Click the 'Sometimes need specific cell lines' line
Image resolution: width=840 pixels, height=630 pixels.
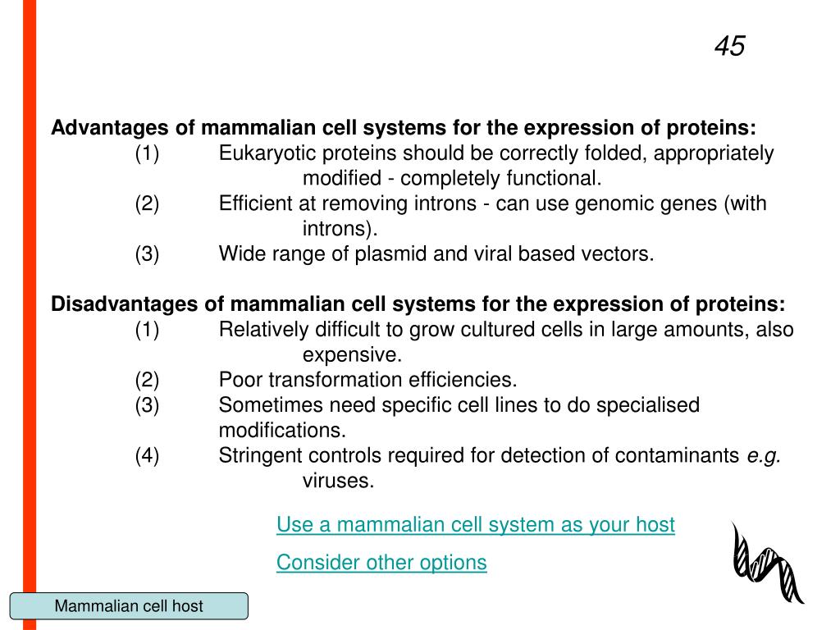pos(459,405)
